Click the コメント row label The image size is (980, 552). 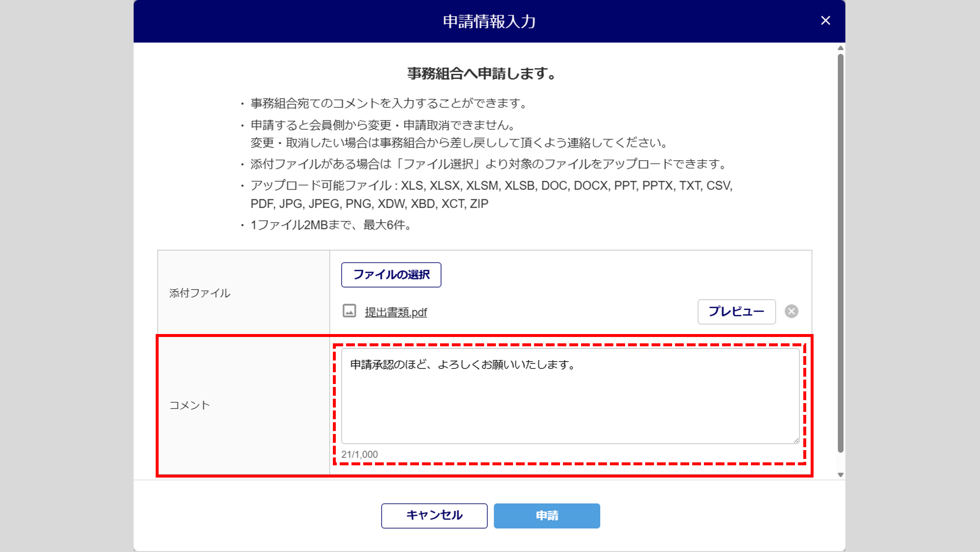(x=189, y=406)
